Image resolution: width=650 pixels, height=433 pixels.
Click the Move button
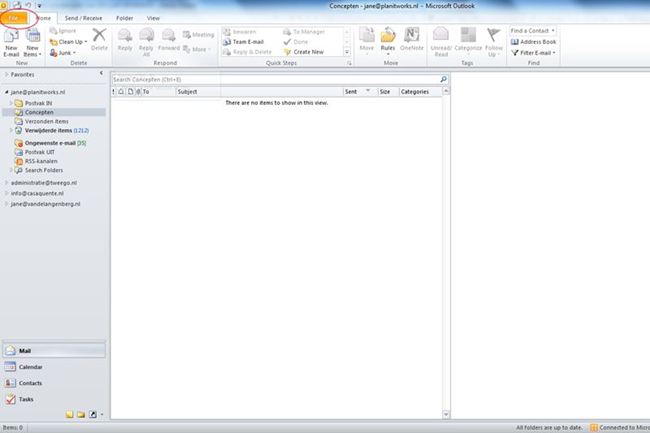point(366,41)
